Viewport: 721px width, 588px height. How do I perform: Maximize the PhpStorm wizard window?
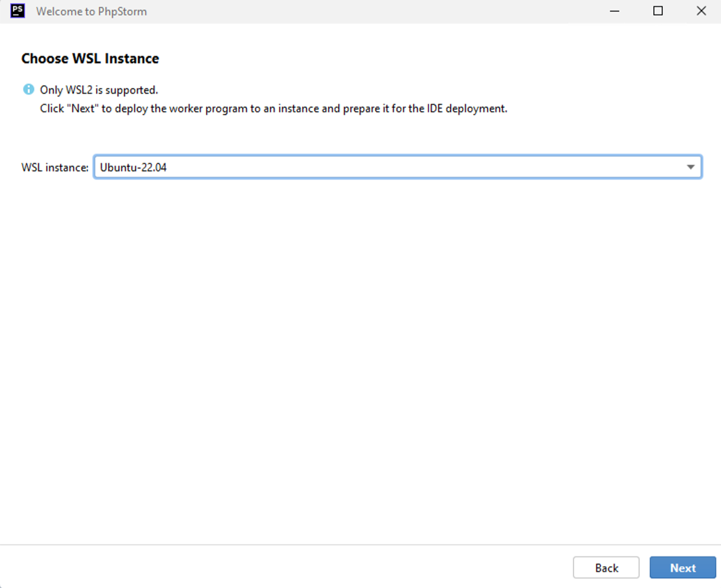click(x=658, y=11)
